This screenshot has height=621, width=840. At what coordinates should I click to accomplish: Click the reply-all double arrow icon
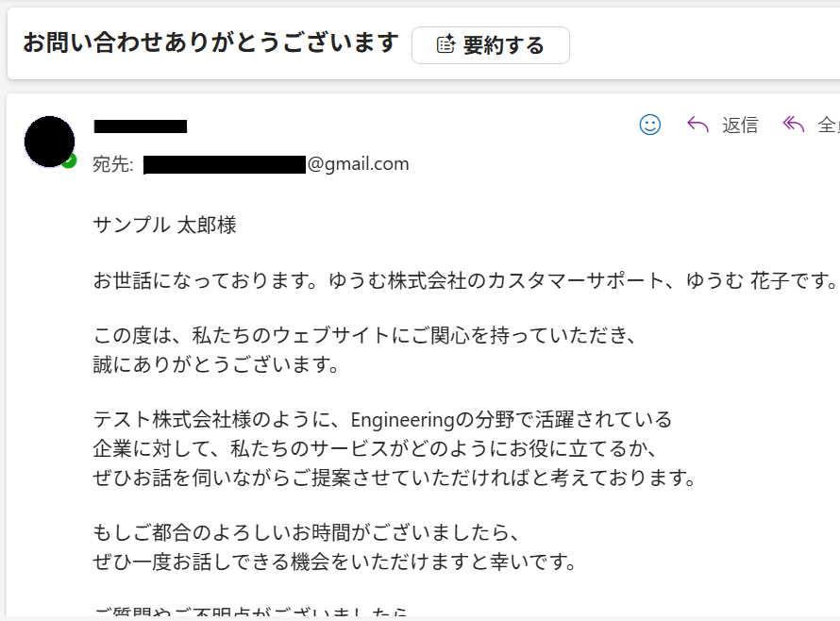pyautogui.click(x=794, y=125)
